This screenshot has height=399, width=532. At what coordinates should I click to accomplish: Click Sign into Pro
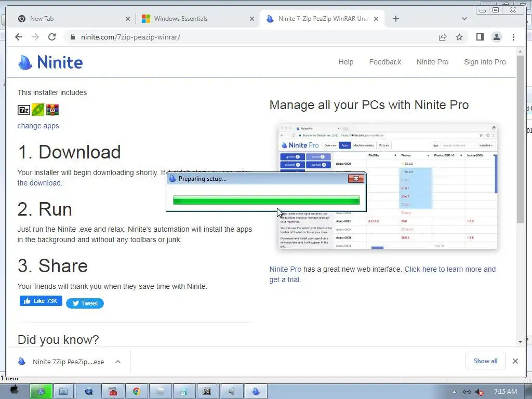pyautogui.click(x=485, y=62)
